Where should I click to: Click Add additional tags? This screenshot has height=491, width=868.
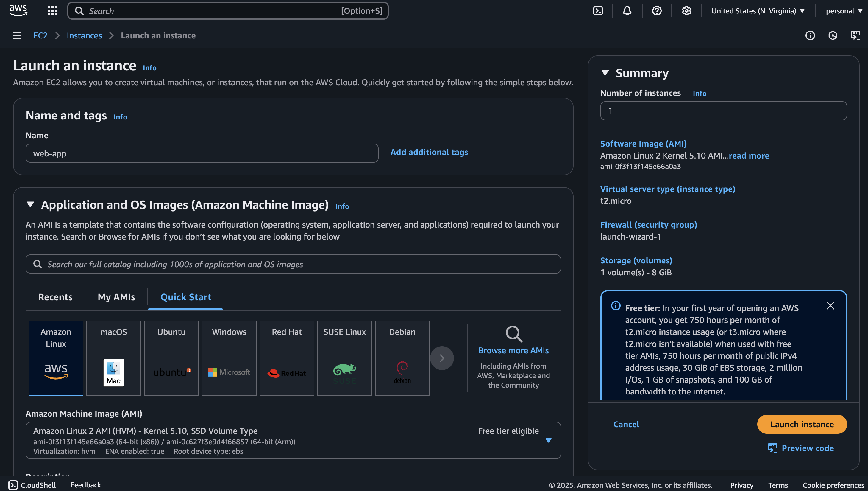pos(429,152)
